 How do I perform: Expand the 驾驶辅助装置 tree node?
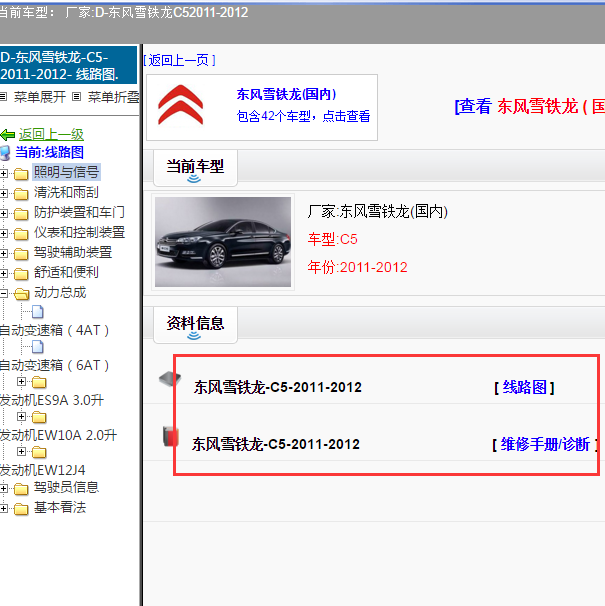coord(3,254)
